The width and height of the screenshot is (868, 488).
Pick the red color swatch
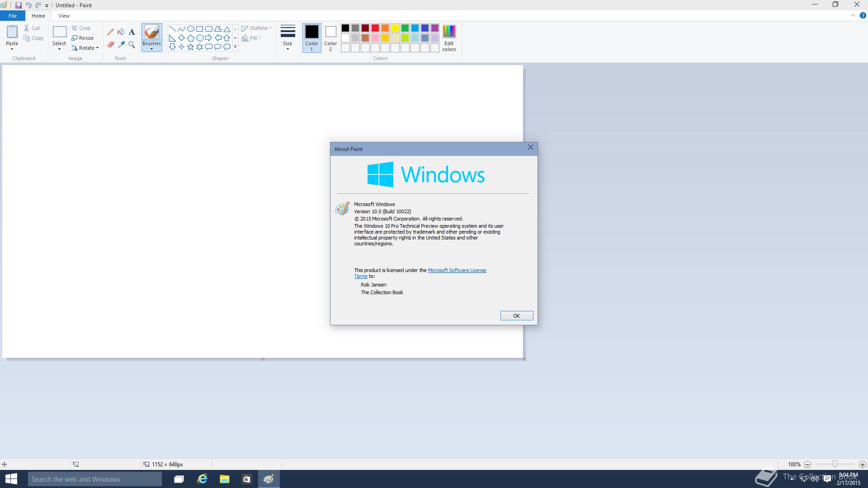(375, 28)
